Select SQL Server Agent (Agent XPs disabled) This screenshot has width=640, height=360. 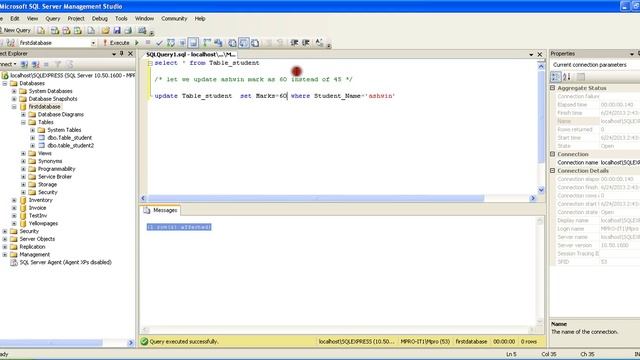click(65, 262)
